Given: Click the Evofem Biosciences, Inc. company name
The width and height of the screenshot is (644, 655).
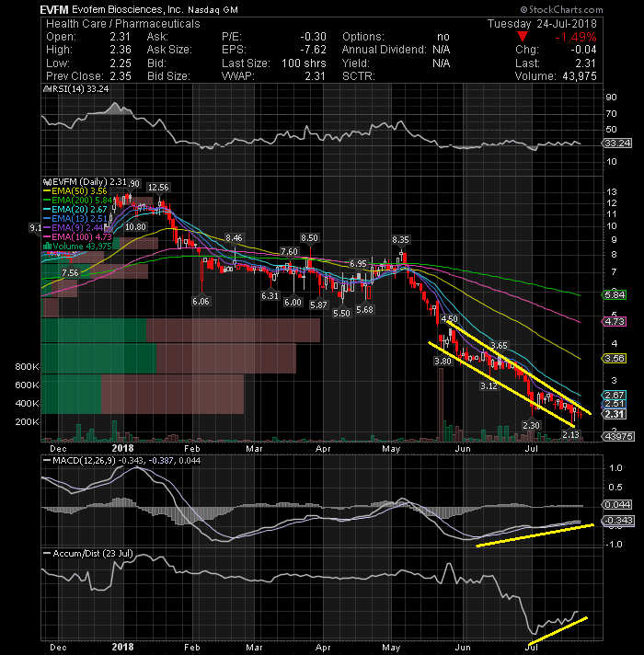Looking at the screenshot, I should pyautogui.click(x=127, y=9).
